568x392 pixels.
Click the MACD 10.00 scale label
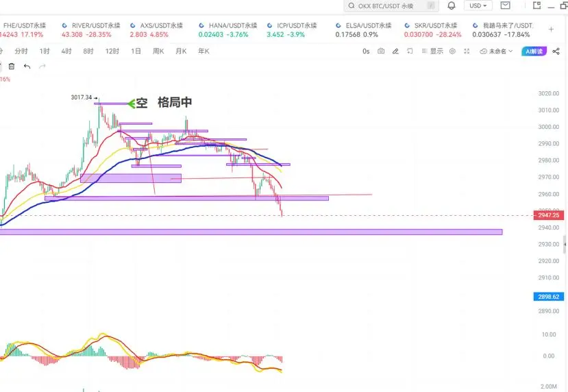pos(548,334)
